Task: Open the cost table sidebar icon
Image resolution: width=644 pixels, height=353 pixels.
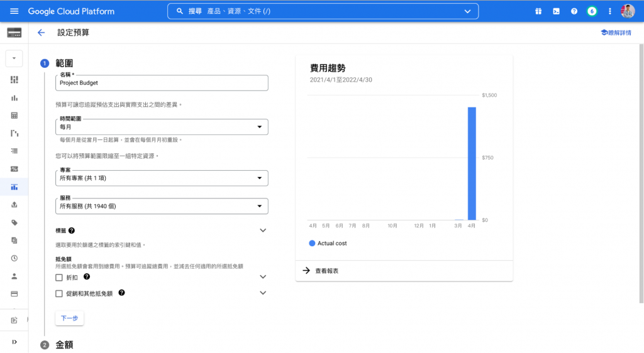Action: click(x=14, y=116)
